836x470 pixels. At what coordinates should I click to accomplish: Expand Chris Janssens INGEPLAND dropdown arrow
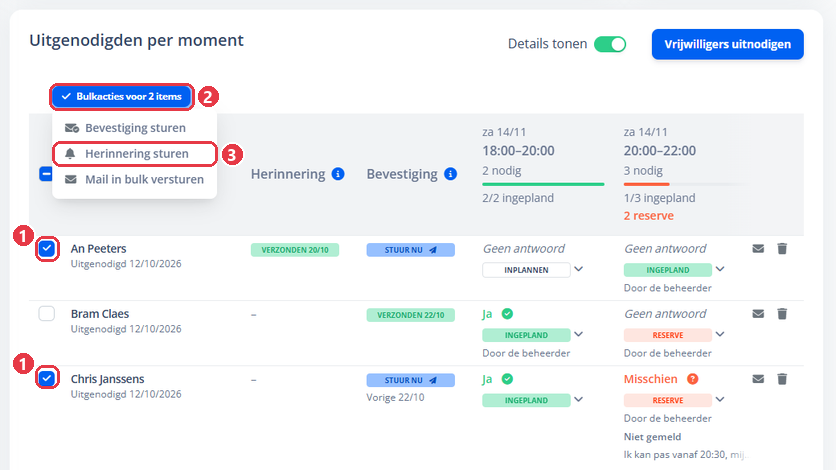click(x=578, y=399)
